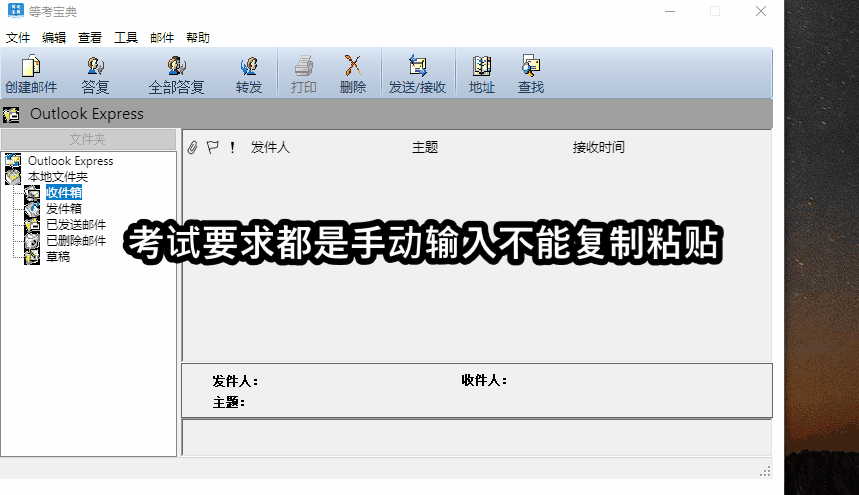Click the 主题: label in preview pane
Viewport: 859px width, 495px height.
click(x=228, y=402)
